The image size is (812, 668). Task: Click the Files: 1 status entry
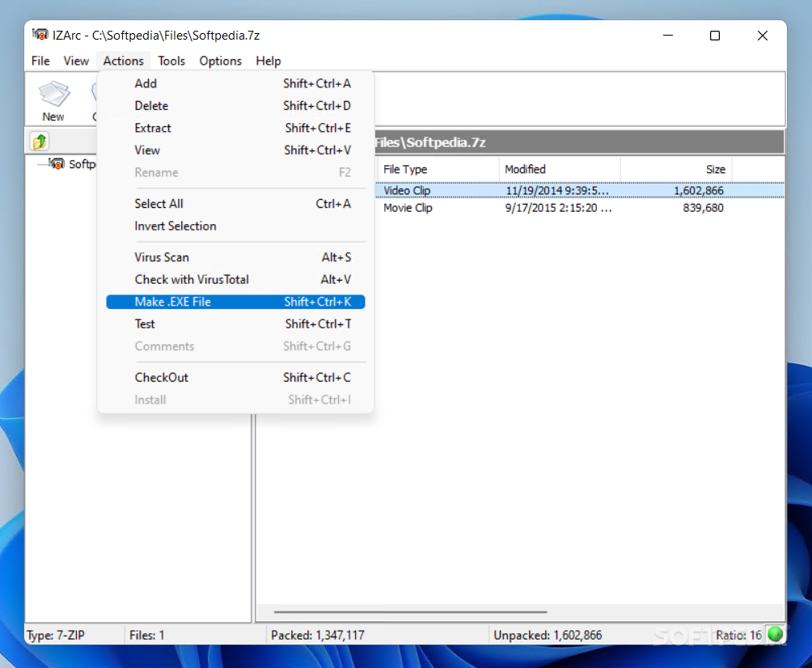coord(146,635)
